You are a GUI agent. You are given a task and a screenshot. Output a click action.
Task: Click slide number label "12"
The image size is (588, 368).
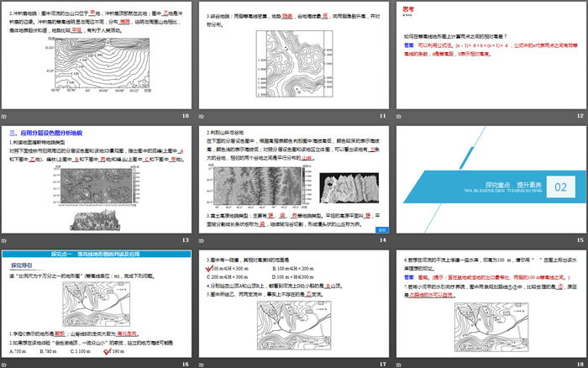point(580,116)
